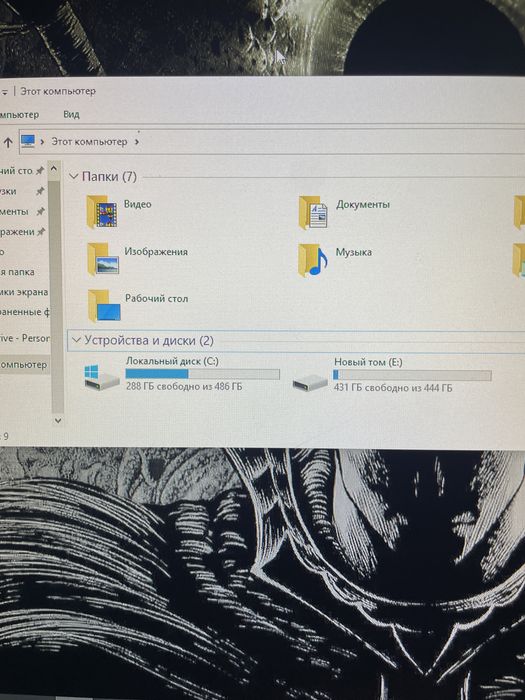Click the Рабочий стол folder label
The image size is (525, 700).
(156, 298)
